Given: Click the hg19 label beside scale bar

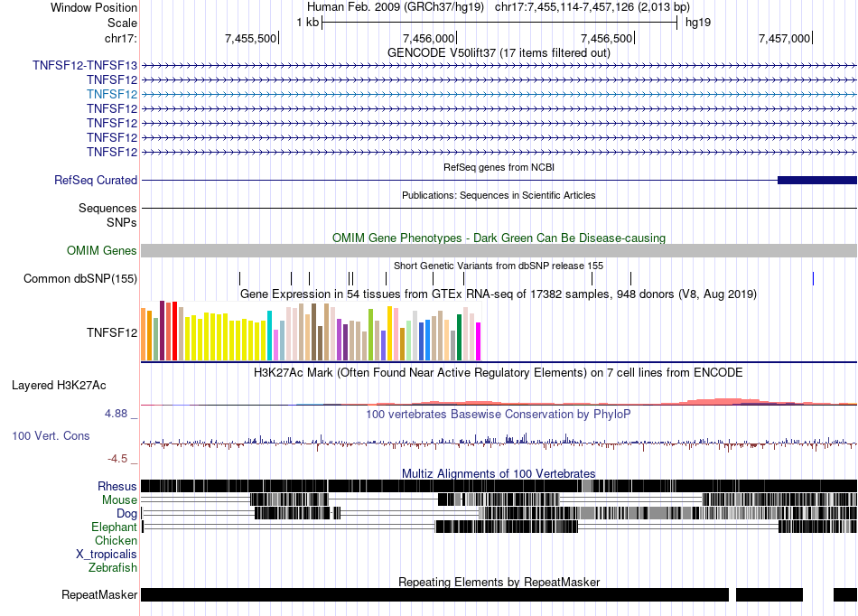Looking at the screenshot, I should [698, 23].
